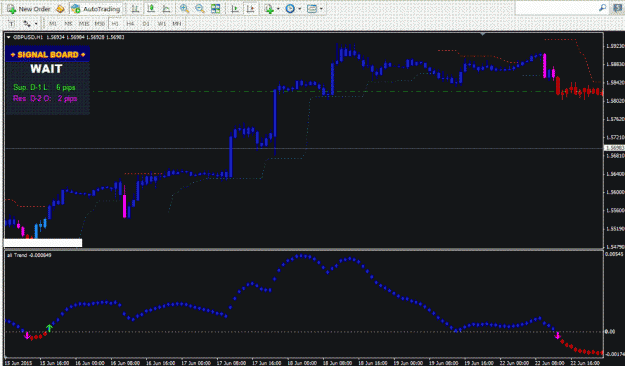Open the GBPUSD,H1 chart title arrow
This screenshot has height=366, width=625.
click(x=8, y=37)
